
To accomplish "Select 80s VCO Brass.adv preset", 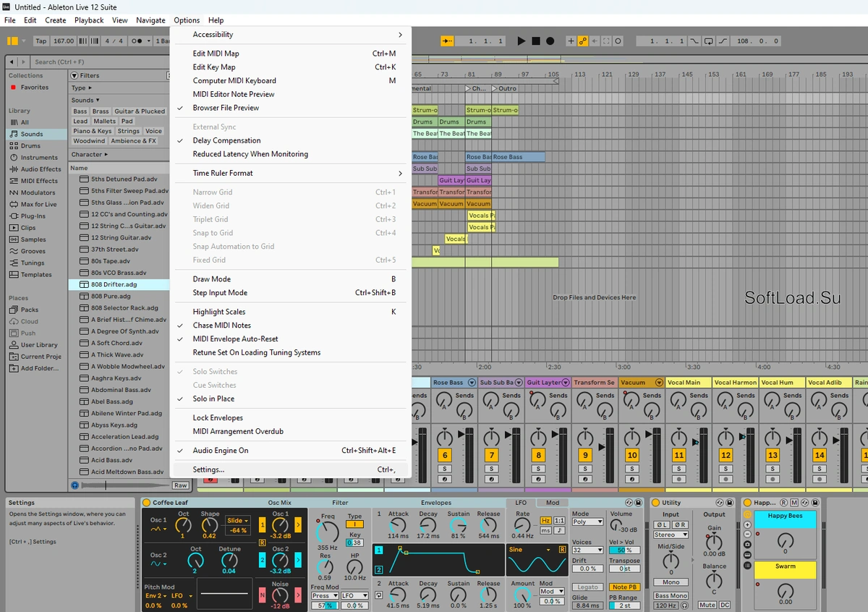I will click(119, 273).
